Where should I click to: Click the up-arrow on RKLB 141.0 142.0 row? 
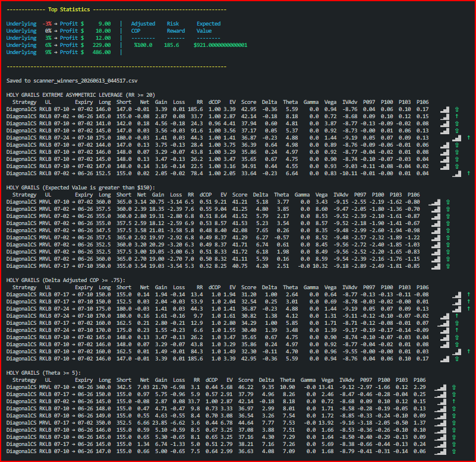457,124
